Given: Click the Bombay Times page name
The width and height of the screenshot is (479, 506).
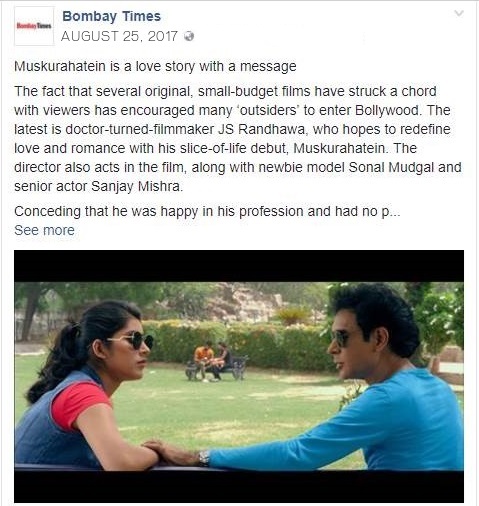Looking at the screenshot, I should [112, 16].
